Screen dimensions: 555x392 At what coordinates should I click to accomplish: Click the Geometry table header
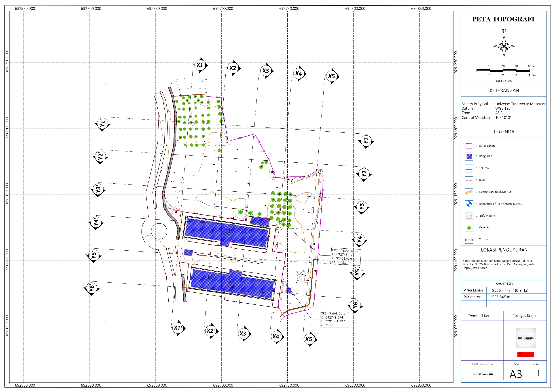point(504,283)
